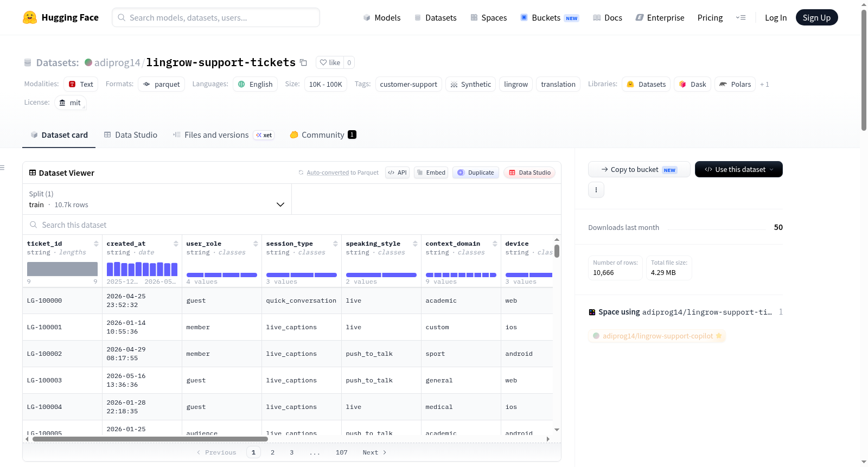This screenshot has height=467, width=868.
Task: Open Data Studio from the viewer header
Action: pos(529,172)
